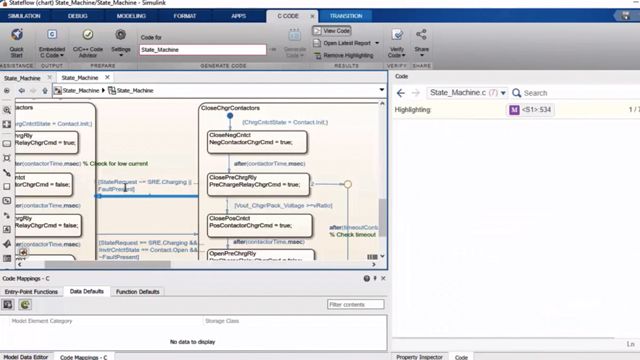Click canvas vertical scrollbar thumb

(x=382, y=217)
